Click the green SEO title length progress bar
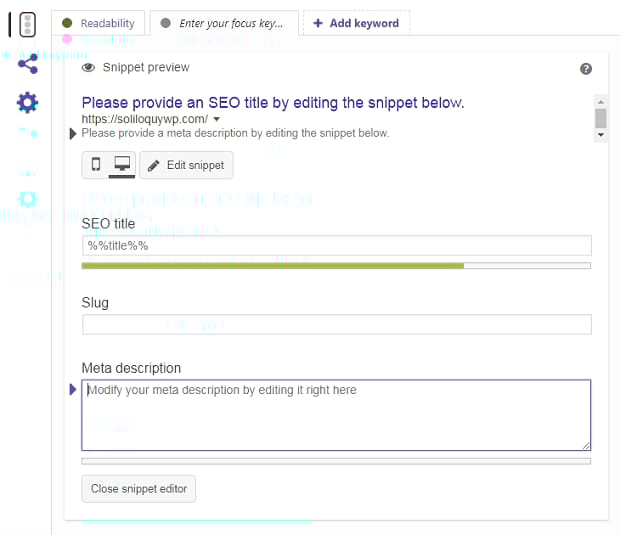Viewport: 620px width, 535px height. point(272,266)
